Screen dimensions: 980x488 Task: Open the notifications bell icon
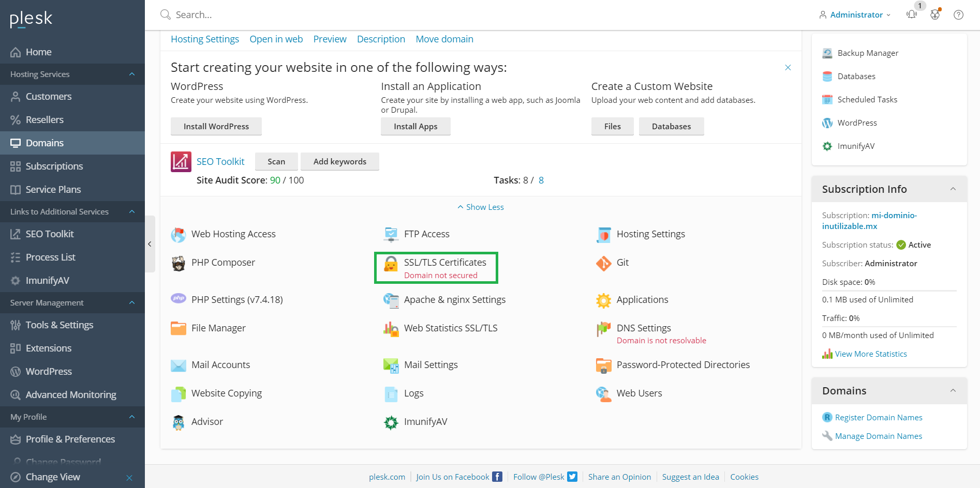coord(912,14)
